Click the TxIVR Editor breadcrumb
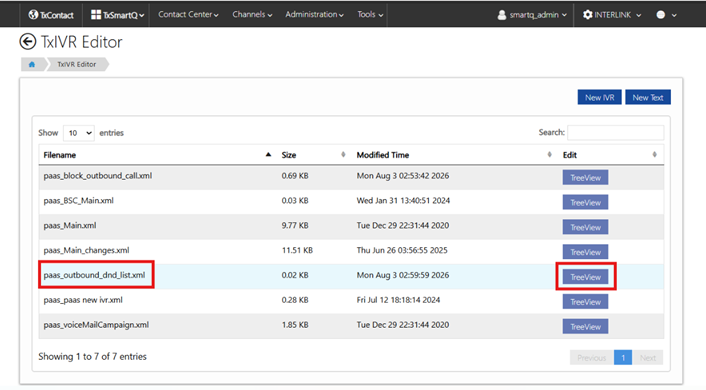Viewport: 706px width, 390px height. click(x=77, y=64)
